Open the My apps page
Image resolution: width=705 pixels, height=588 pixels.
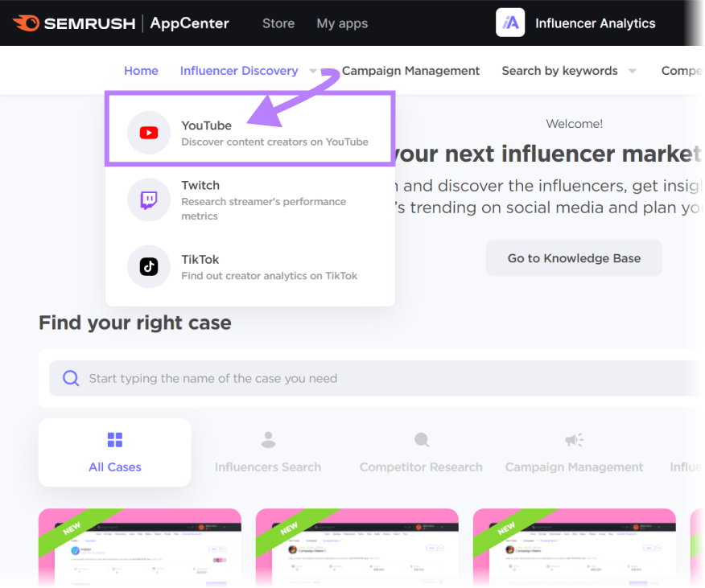pos(342,23)
